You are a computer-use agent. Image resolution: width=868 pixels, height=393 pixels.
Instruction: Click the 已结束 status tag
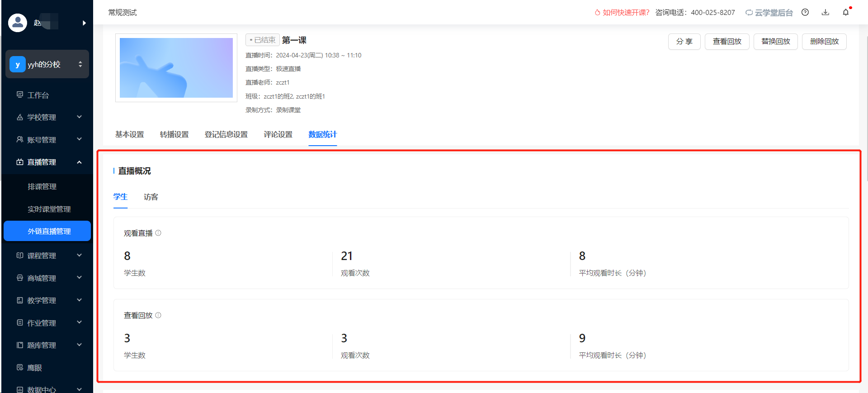coord(263,40)
